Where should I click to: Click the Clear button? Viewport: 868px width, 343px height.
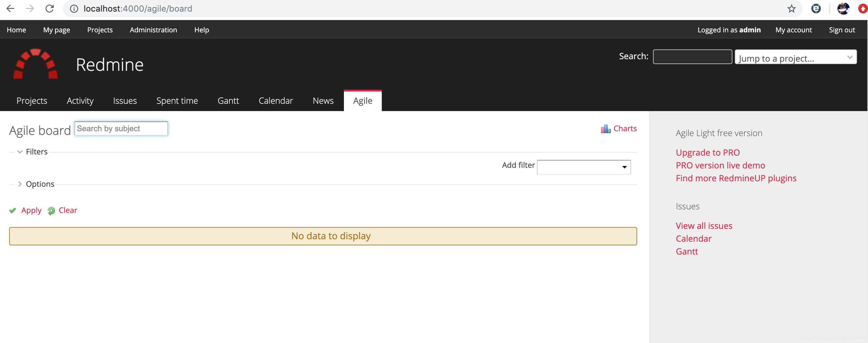67,210
